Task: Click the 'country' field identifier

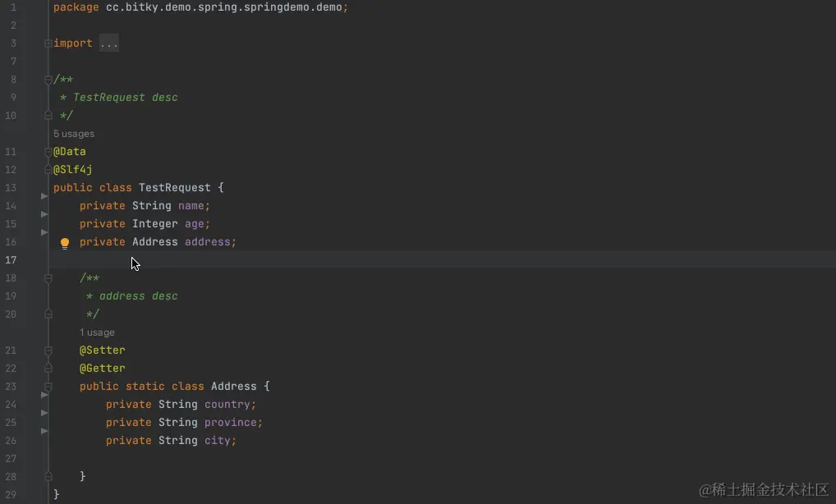Action: coord(227,405)
